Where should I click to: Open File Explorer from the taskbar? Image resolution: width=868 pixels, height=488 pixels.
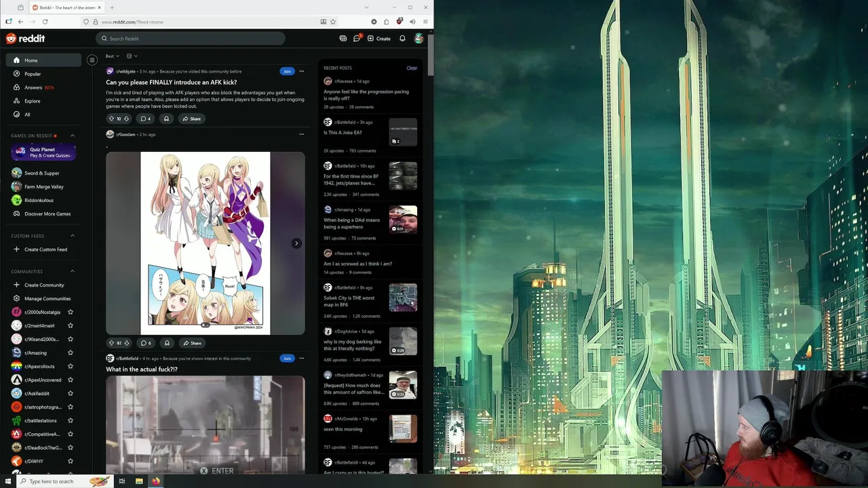tap(139, 481)
